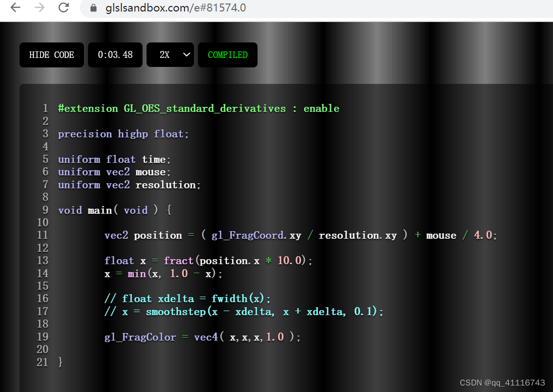This screenshot has width=553, height=392.
Task: Click the green COMPILED status button
Action: [x=227, y=55]
